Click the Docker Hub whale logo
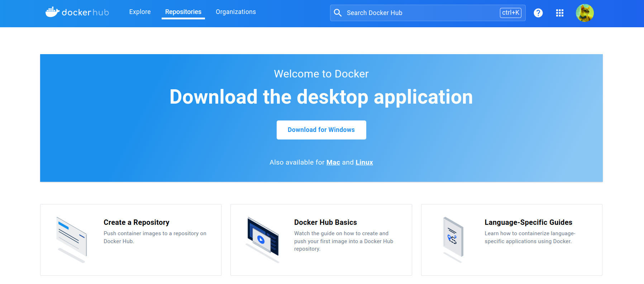644x284 pixels. [x=77, y=12]
